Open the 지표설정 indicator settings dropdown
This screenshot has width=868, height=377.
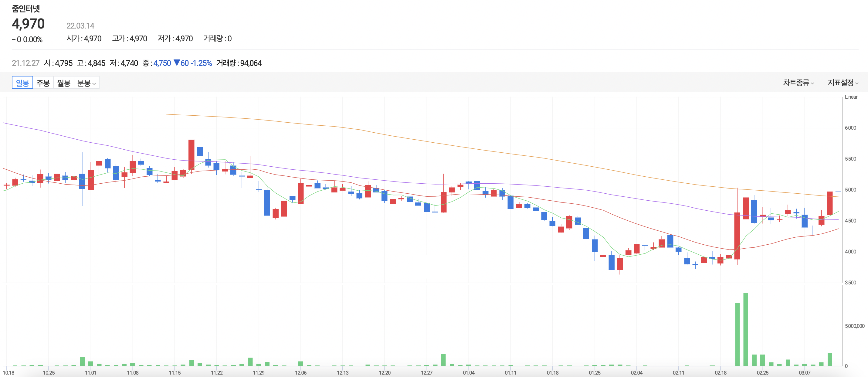click(x=843, y=83)
